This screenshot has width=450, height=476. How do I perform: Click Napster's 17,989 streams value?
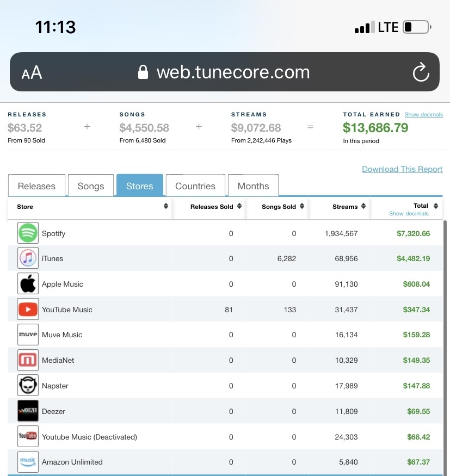pos(346,386)
